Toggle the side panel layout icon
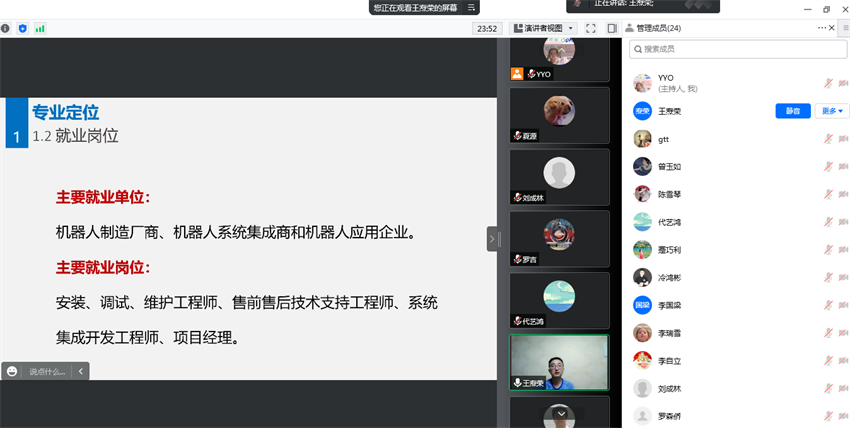The width and height of the screenshot is (850, 428). (611, 28)
